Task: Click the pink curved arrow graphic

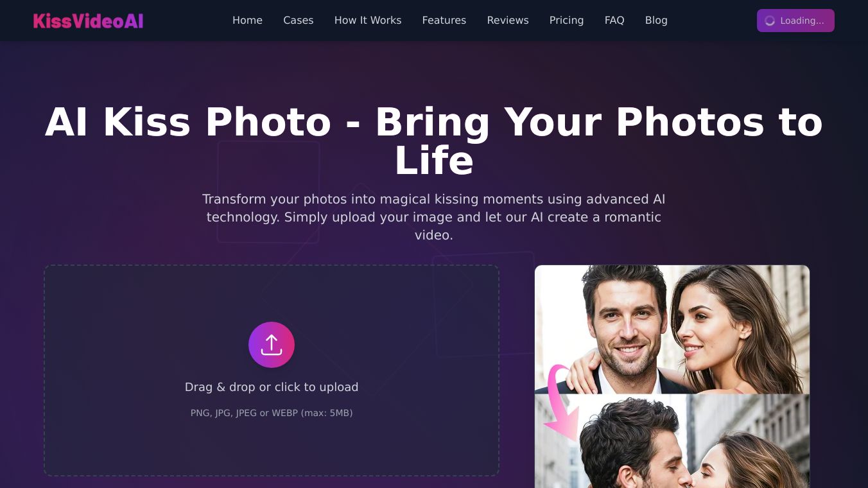Action: [560, 403]
